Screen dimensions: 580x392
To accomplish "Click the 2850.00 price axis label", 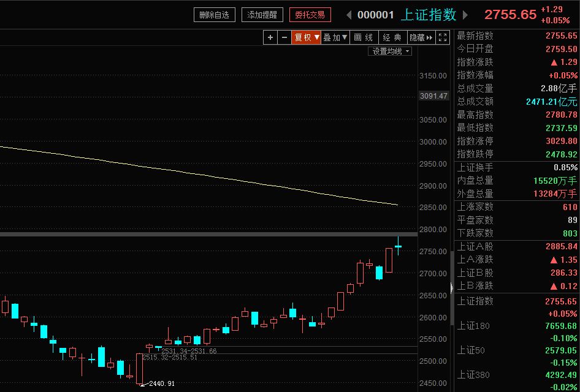I will [x=433, y=207].
